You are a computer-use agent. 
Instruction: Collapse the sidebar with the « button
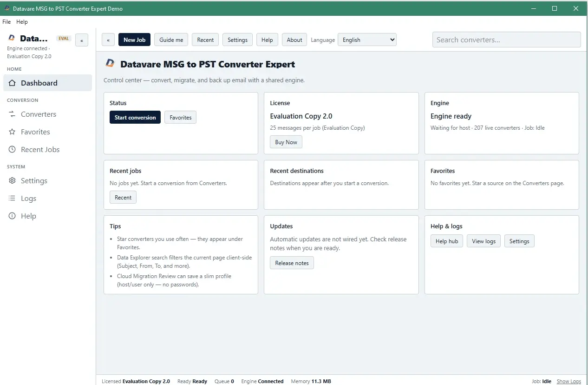[82, 40]
